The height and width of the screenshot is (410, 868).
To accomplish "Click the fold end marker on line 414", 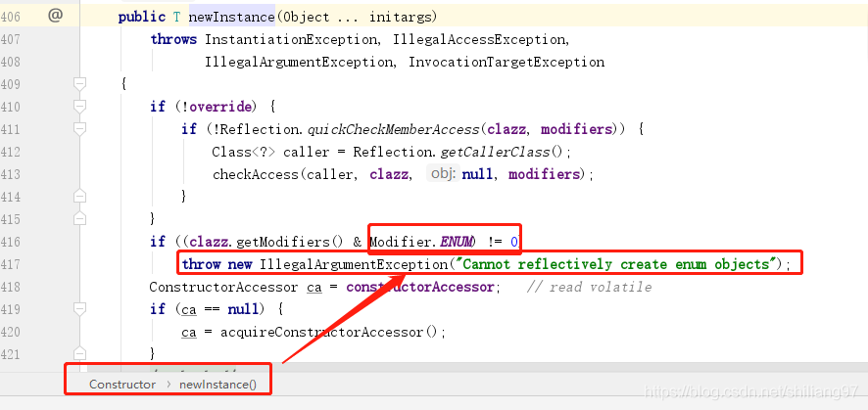I will pyautogui.click(x=80, y=196).
